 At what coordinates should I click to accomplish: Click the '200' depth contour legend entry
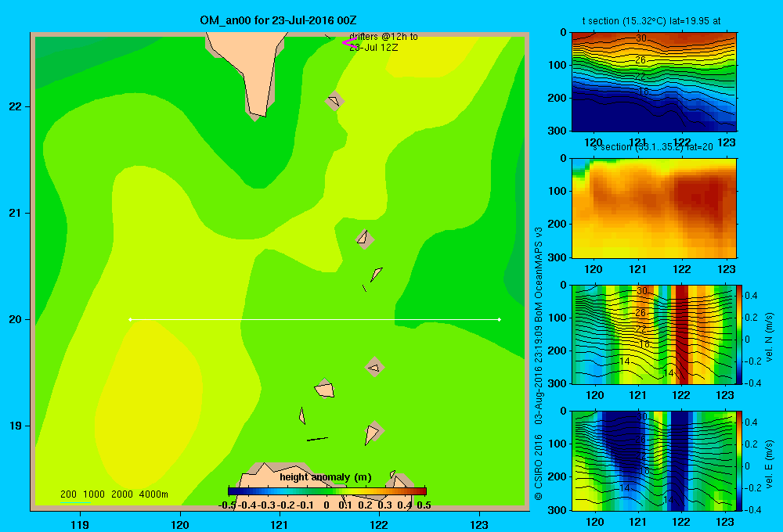point(68,494)
